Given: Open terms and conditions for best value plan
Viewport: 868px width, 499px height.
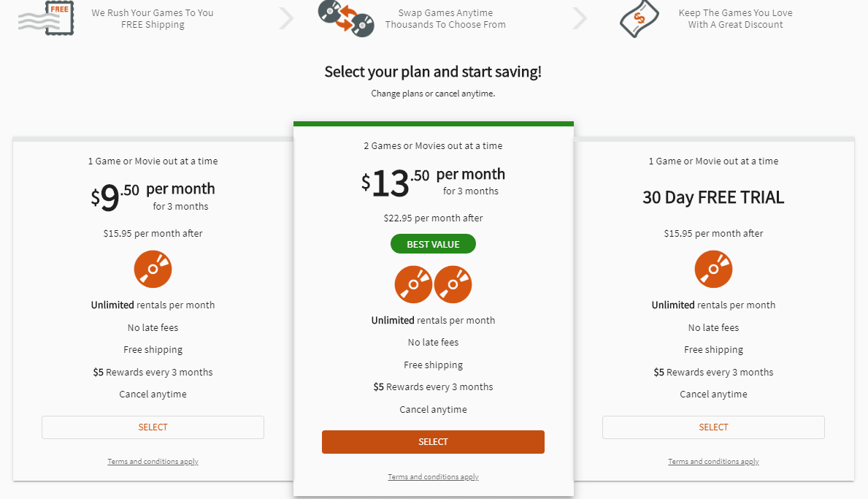Looking at the screenshot, I should [x=433, y=476].
